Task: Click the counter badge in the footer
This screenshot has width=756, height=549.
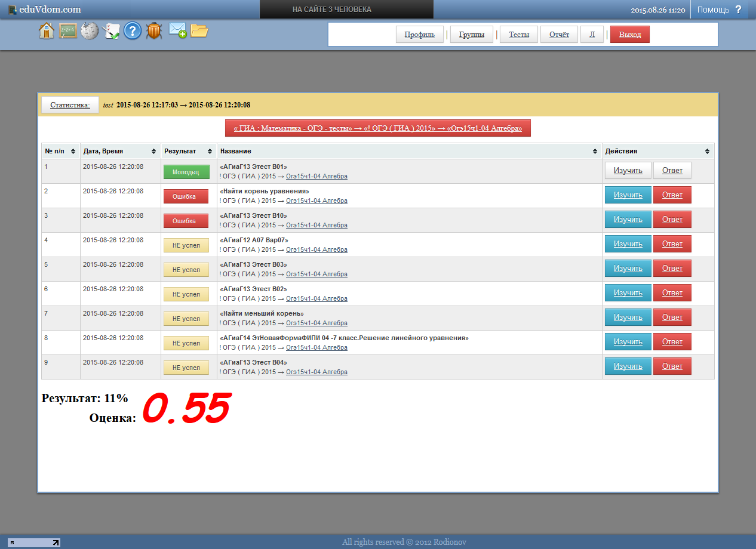Action: [x=34, y=542]
